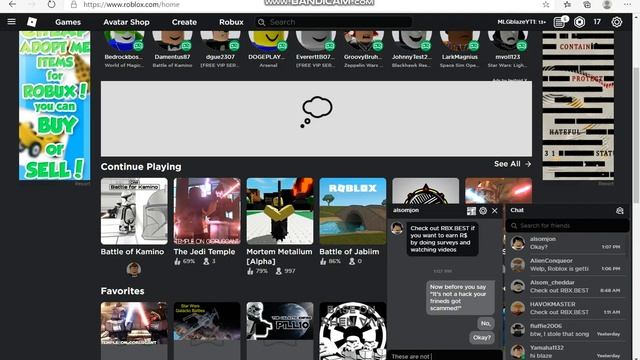Click the Roblox search field
Screen dimensions: 640x360
point(333,22)
